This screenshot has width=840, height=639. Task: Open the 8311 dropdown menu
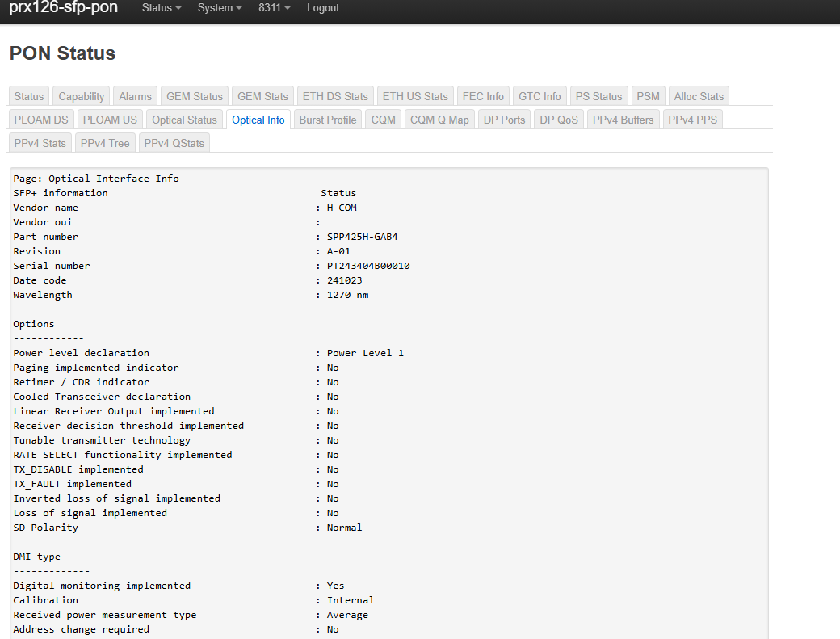274,8
